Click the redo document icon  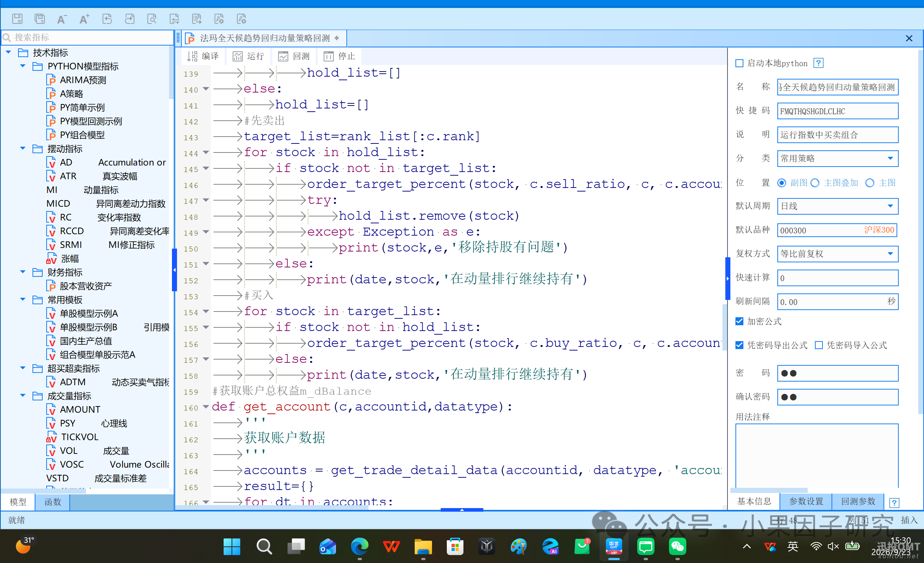[x=129, y=19]
